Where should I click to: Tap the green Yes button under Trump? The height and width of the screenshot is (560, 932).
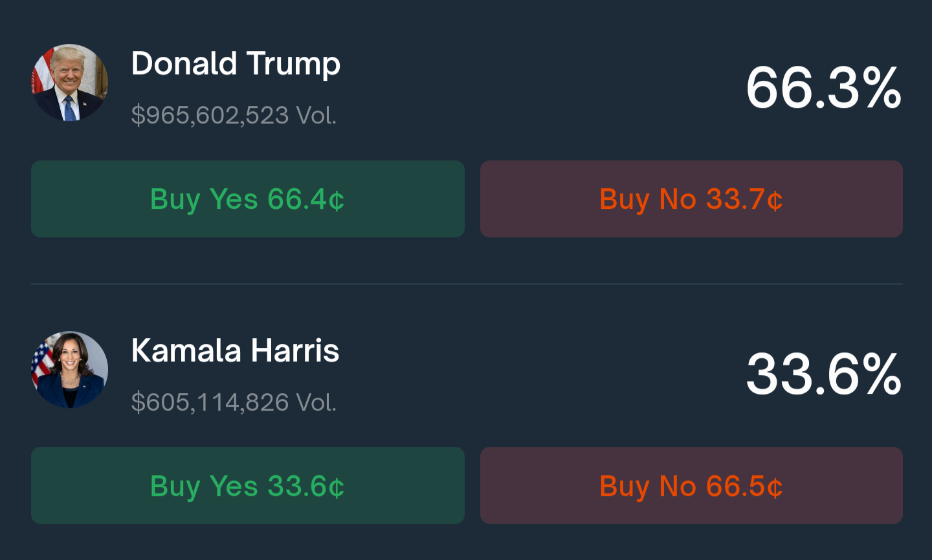click(247, 199)
